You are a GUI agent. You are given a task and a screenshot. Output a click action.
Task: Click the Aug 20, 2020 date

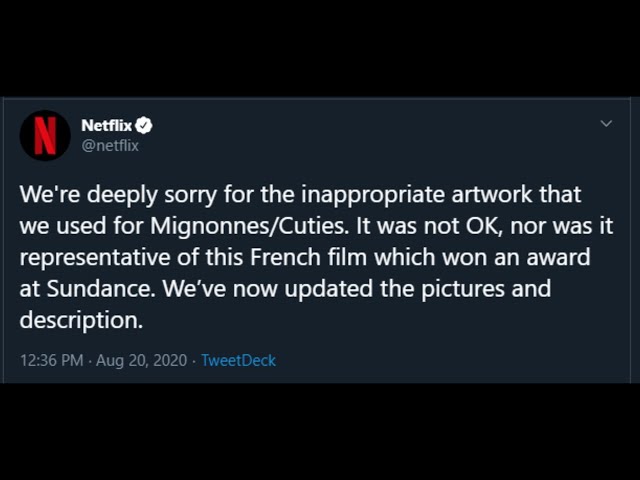141,360
